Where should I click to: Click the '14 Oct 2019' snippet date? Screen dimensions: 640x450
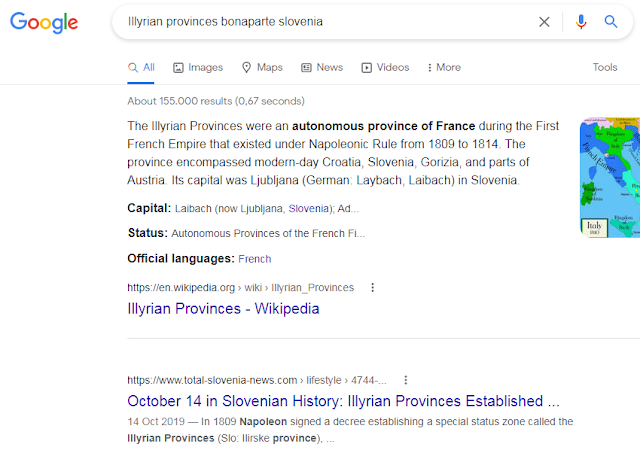156,421
